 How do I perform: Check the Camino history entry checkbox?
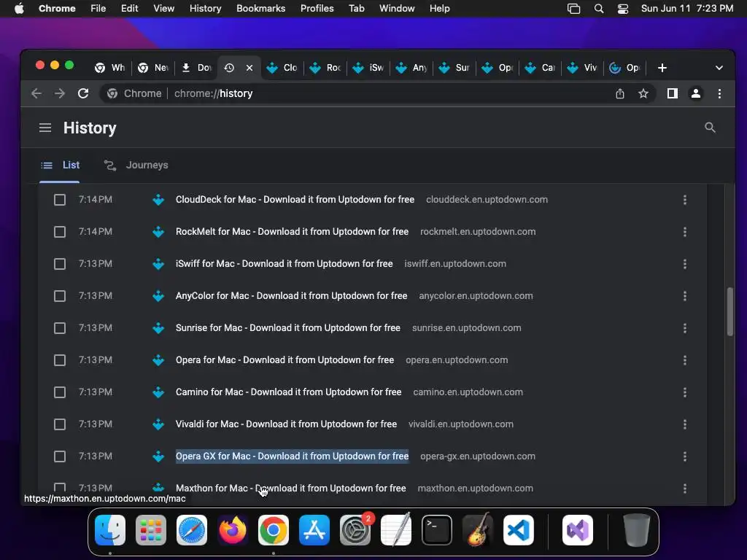click(60, 392)
